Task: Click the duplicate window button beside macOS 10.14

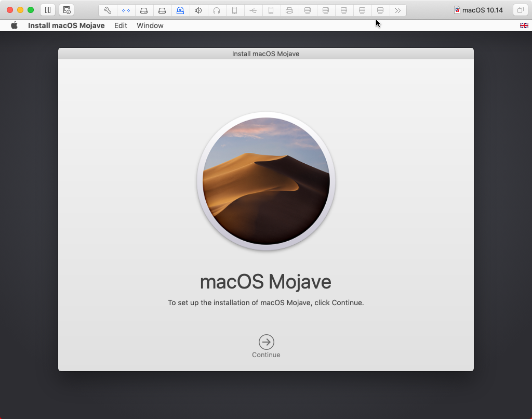Action: pos(520,9)
